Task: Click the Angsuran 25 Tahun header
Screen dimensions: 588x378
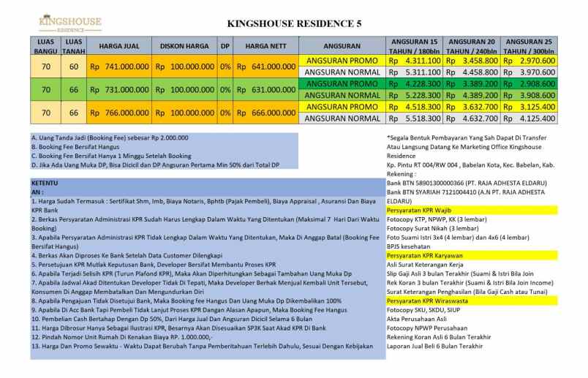Action: pyautogui.click(x=529, y=45)
